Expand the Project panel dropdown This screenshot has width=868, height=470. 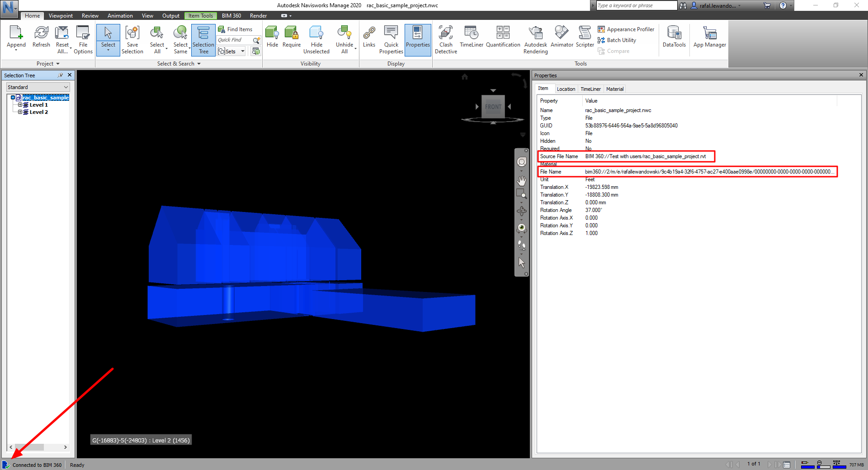48,64
